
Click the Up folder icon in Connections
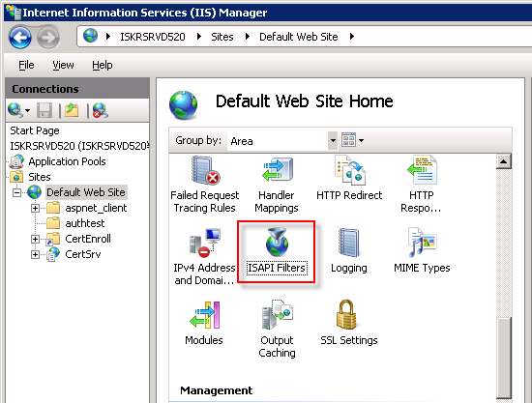tap(72, 110)
